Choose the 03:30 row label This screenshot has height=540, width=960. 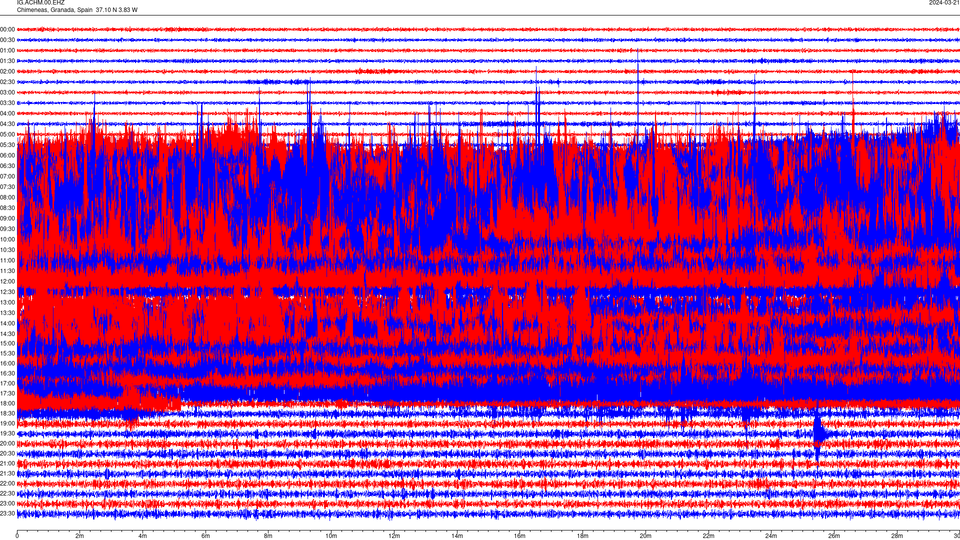click(8, 103)
